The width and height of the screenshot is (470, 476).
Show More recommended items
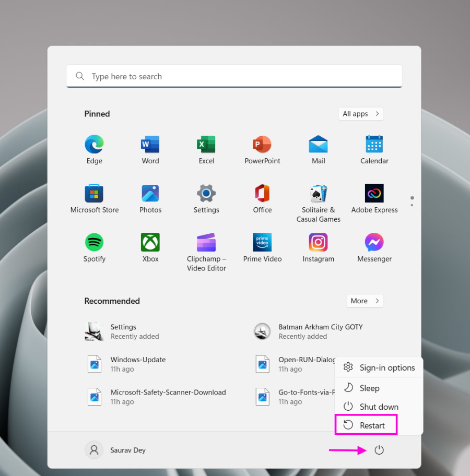tap(365, 301)
